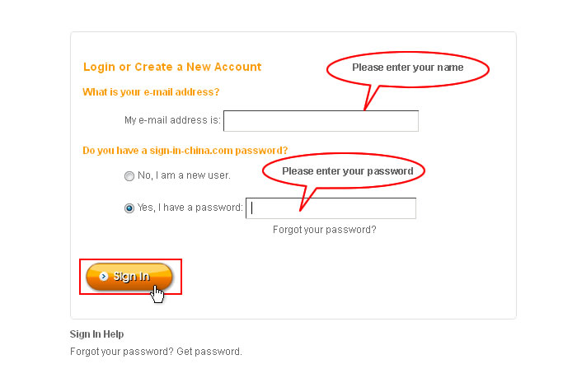This screenshot has width=577, height=392.
Task: Click the pointed tail of the name callout
Action: click(370, 98)
